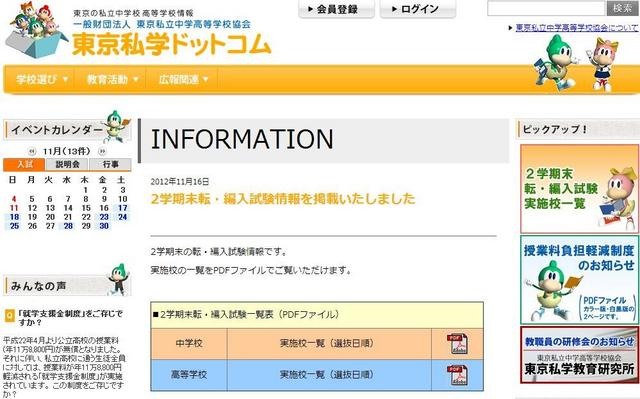Select the 行事 calendar tab

coord(110,164)
